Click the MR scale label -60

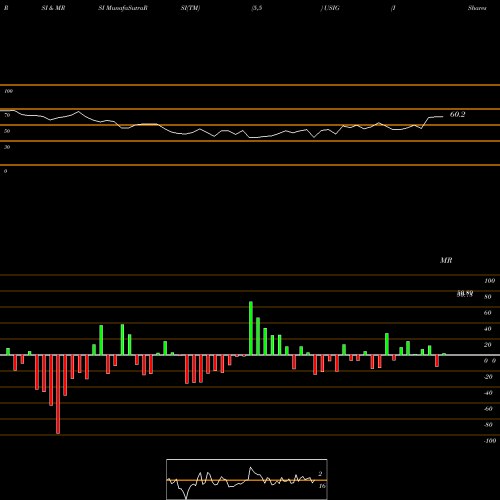pos(488,409)
